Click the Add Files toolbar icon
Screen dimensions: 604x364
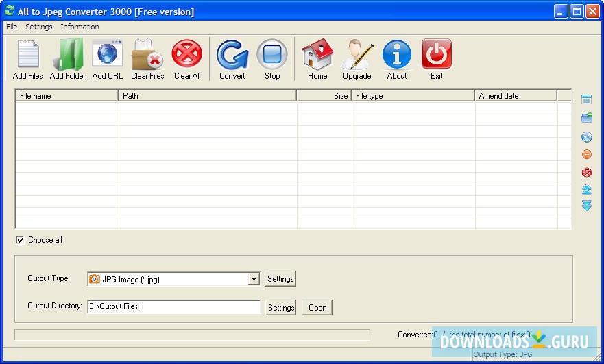[x=27, y=54]
